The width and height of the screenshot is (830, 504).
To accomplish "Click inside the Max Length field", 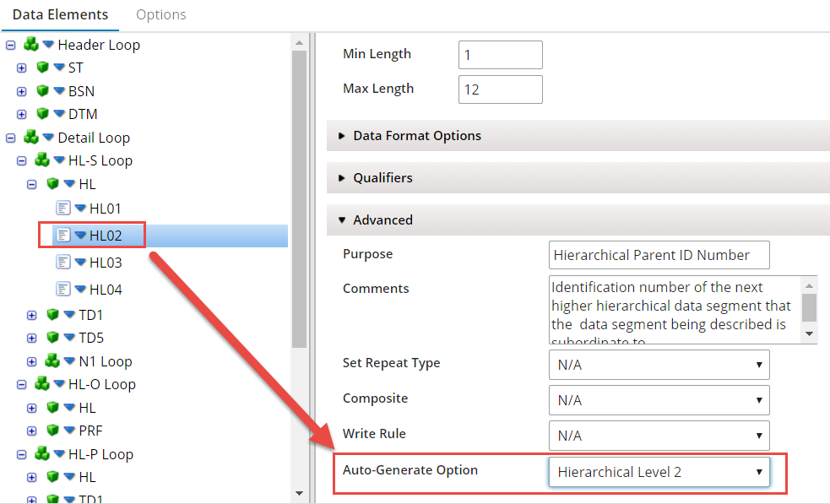I will tap(500, 89).
